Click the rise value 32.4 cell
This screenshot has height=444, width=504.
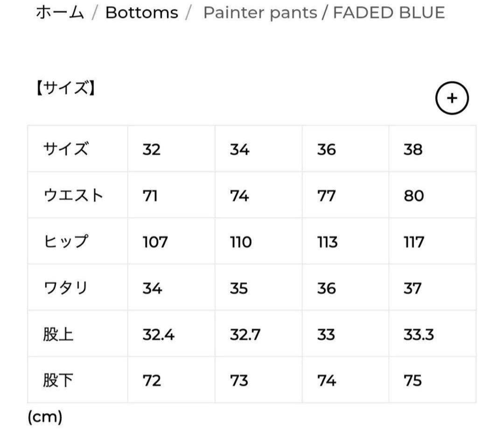[158, 333]
